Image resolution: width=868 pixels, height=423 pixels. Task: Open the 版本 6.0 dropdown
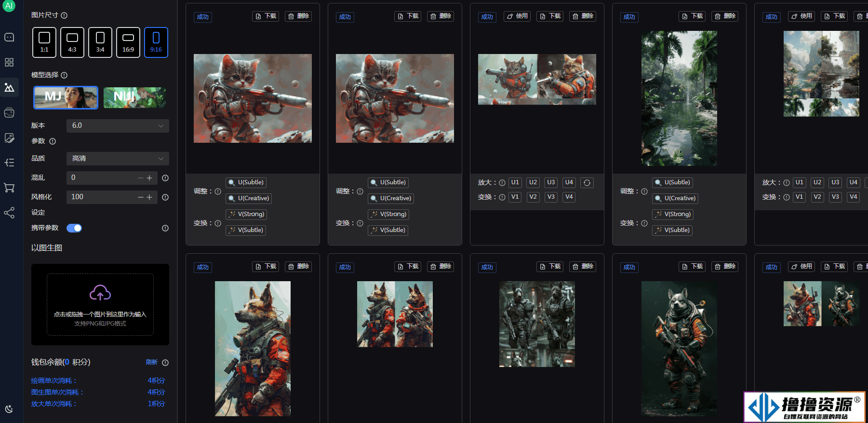(x=118, y=126)
